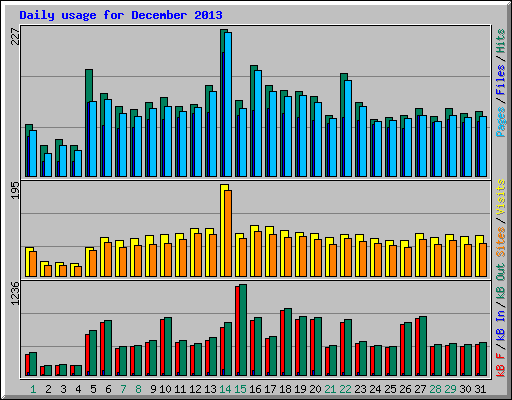The width and height of the screenshot is (512, 400).
Task: Click day label '23' on the x-axis
Action: pyautogui.click(x=360, y=389)
